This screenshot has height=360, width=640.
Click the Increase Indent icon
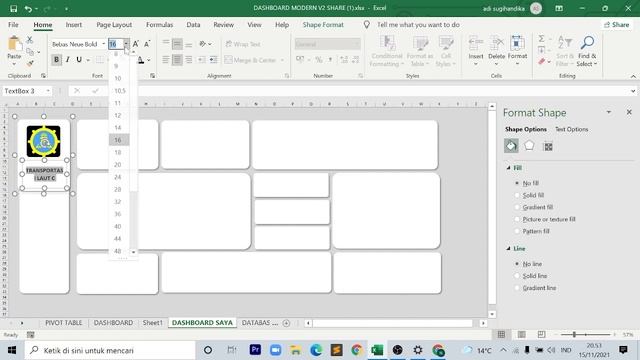(x=213, y=60)
